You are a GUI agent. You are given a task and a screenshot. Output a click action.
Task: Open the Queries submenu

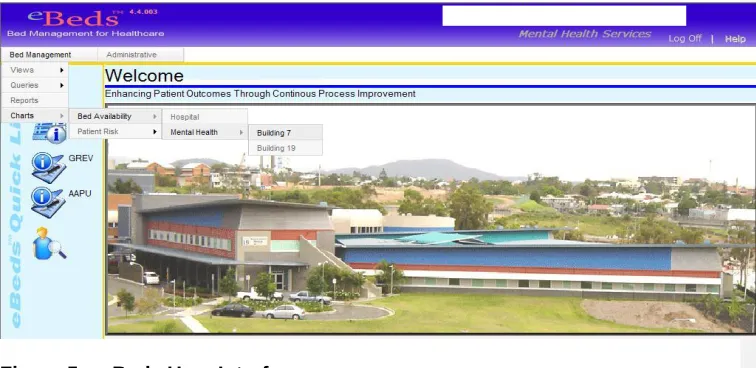tap(34, 85)
